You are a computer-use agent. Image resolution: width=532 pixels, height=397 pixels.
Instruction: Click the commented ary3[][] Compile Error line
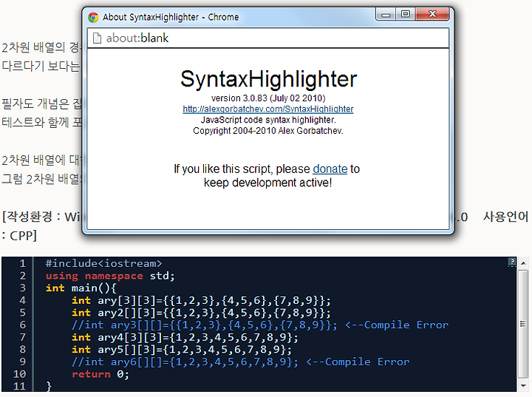click(260, 325)
